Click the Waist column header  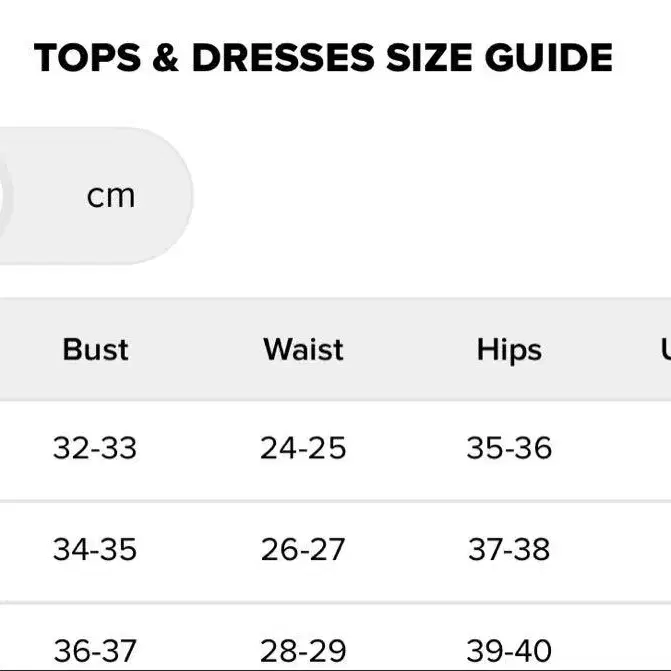(x=303, y=350)
